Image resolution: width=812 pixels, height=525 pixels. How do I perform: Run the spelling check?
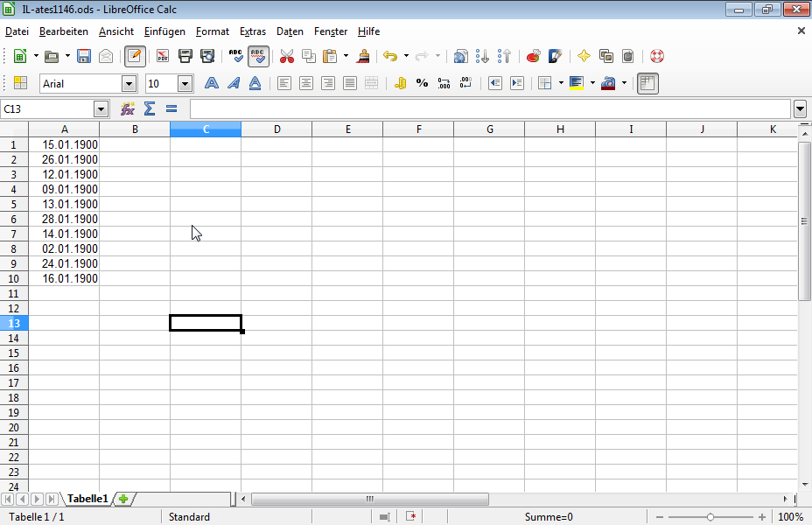[235, 56]
